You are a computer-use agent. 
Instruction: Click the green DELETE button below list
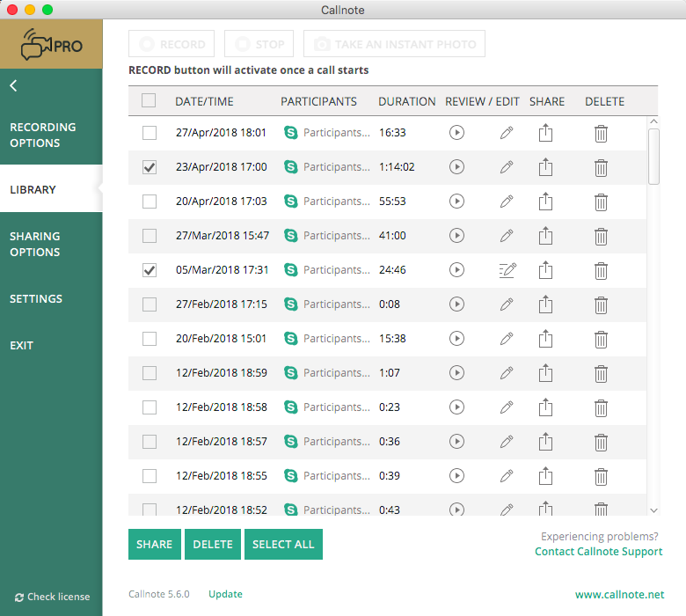213,544
